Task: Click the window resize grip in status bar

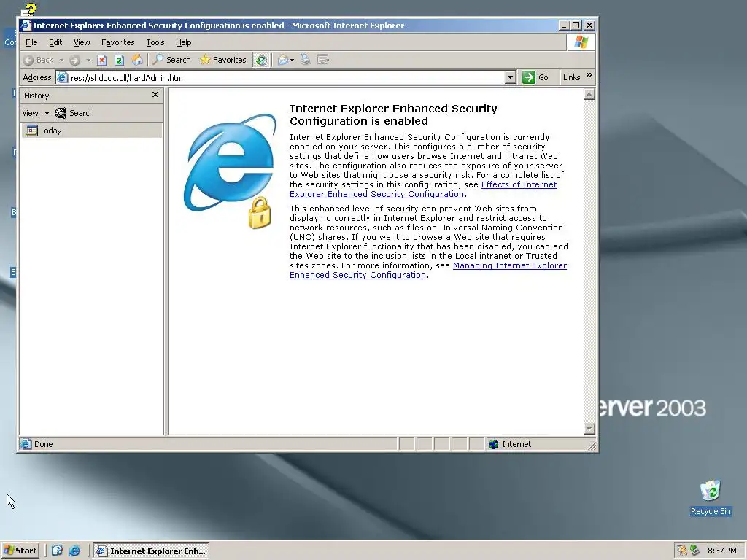Action: (x=592, y=446)
